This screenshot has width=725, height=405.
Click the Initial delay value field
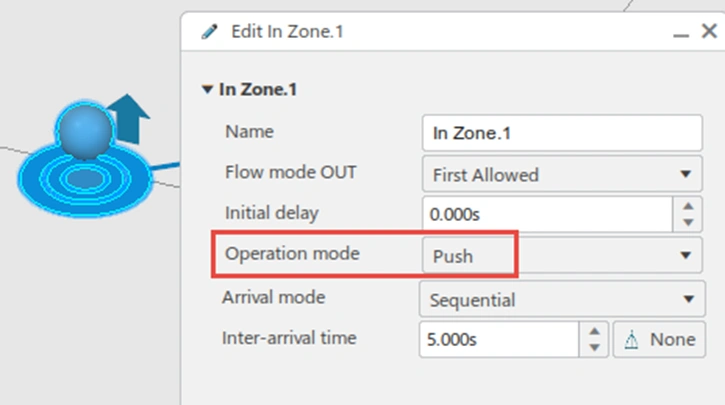pyautogui.click(x=546, y=214)
